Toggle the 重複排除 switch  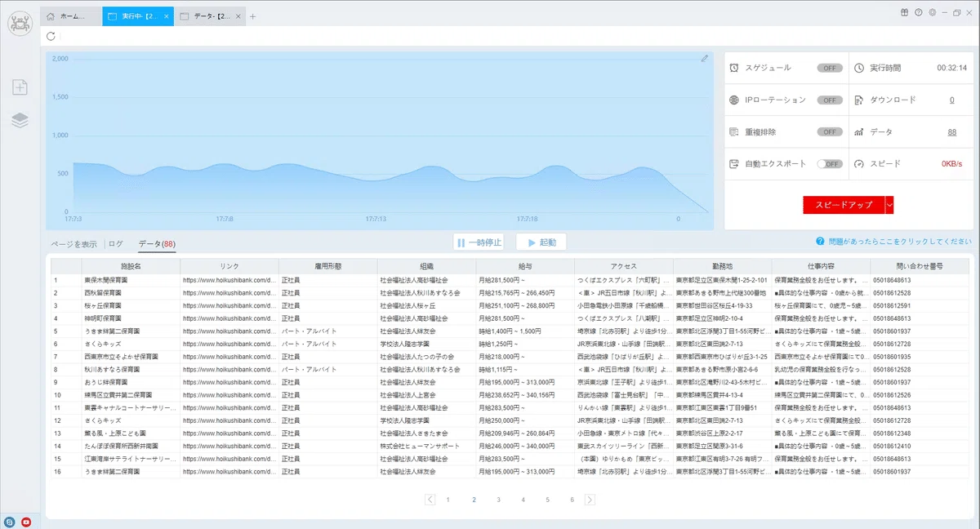[830, 131]
